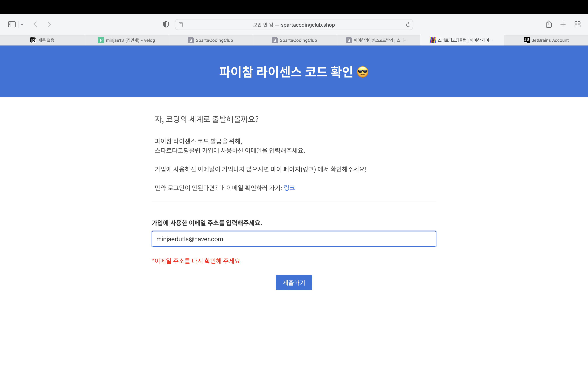Screen dimensions: 588x382
Task: Submit with the 제출하기 button
Action: click(x=294, y=282)
